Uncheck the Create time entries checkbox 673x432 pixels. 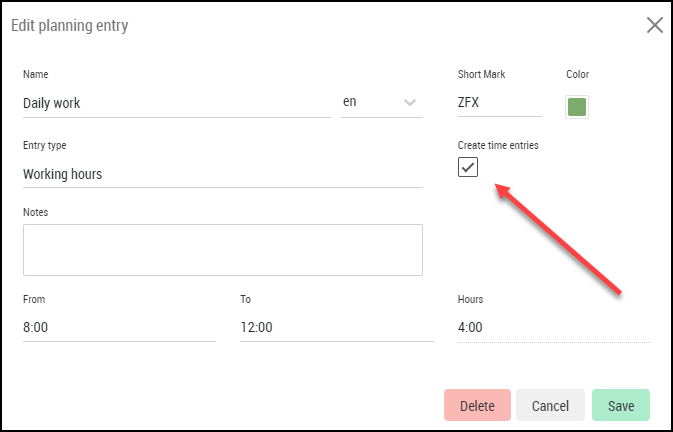[x=468, y=167]
